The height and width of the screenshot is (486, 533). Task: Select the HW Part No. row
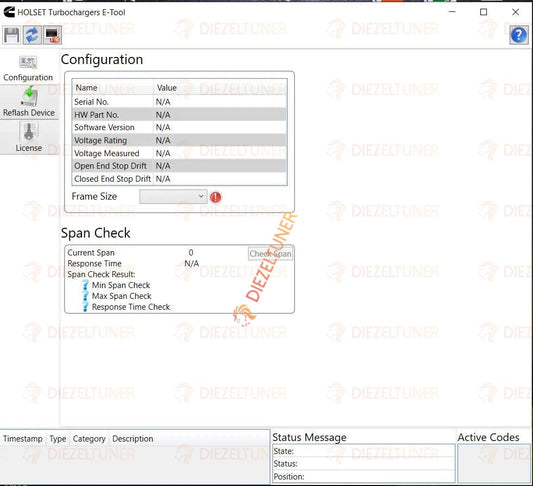pos(179,115)
